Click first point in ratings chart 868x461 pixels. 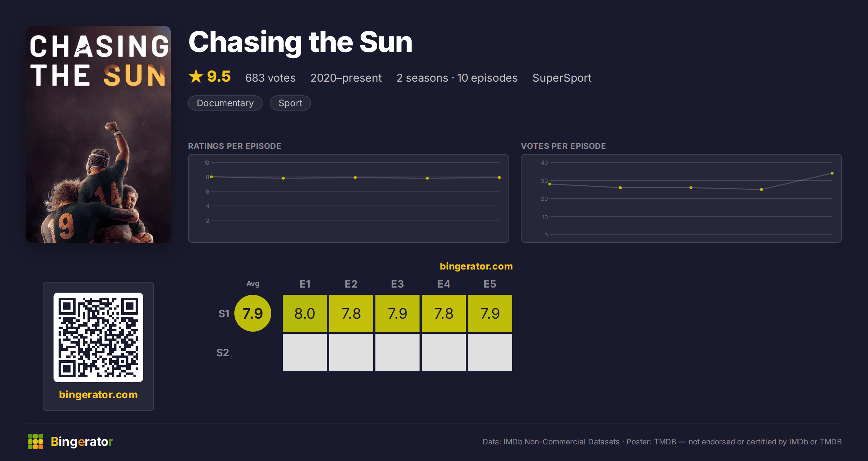211,177
